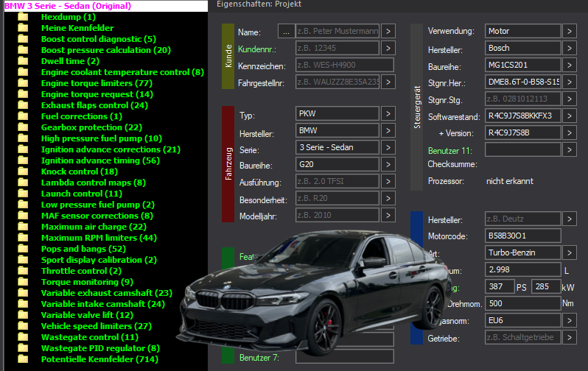This screenshot has height=371, width=588.
Task: Open arrow for Baureihe G20 field
Action: coord(388,164)
